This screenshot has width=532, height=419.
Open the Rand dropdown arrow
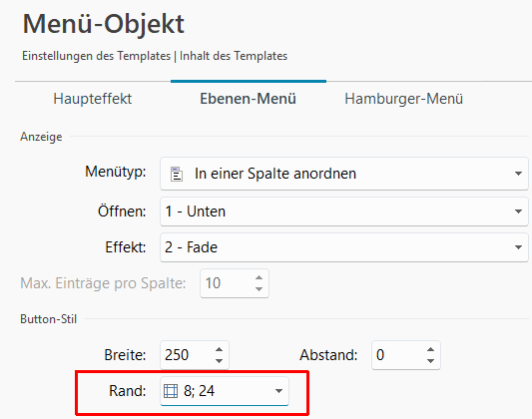(278, 391)
